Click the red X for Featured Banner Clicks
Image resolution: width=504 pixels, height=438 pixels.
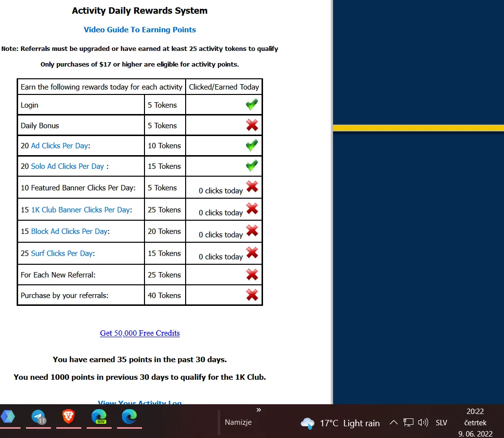click(x=252, y=186)
